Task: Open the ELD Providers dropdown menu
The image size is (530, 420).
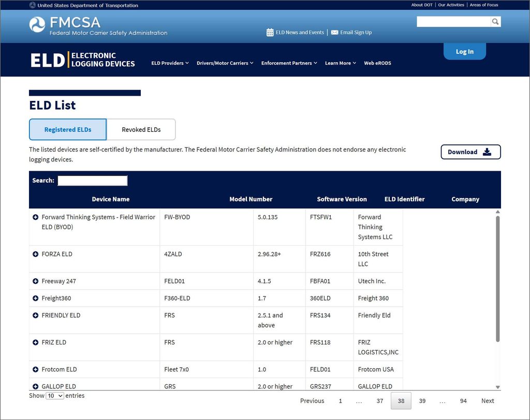Action: click(170, 63)
